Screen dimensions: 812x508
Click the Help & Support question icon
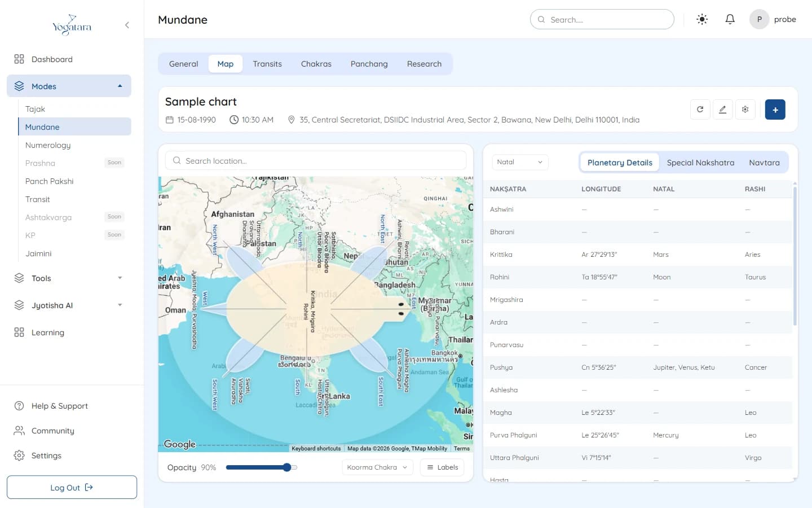pos(19,406)
